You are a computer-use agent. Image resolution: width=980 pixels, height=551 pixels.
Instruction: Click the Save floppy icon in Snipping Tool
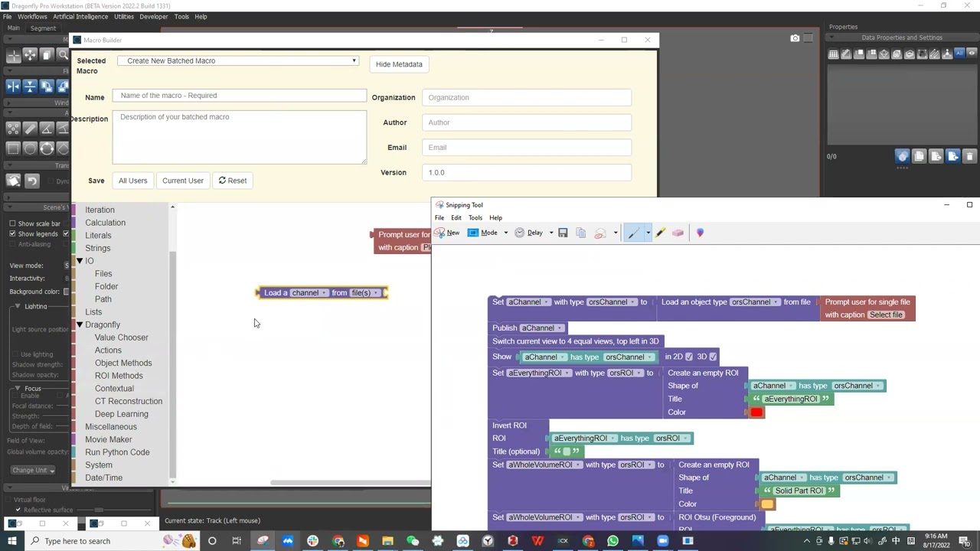[x=563, y=233]
